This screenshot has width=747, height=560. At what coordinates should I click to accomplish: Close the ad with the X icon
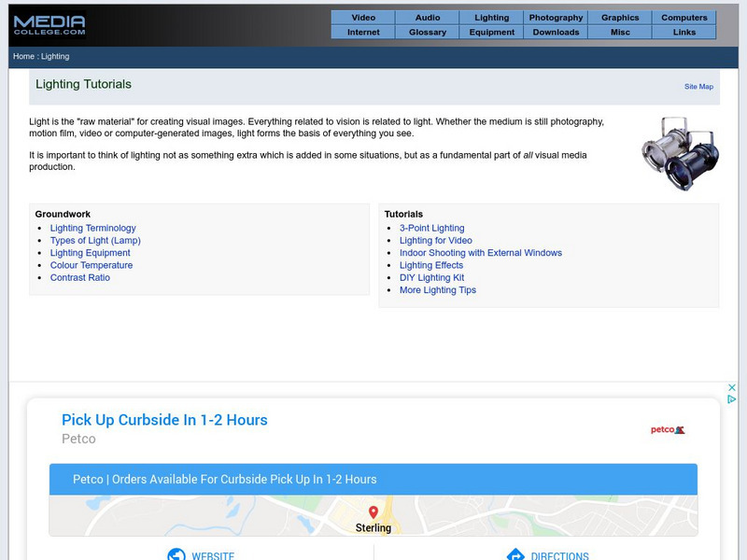coord(732,387)
